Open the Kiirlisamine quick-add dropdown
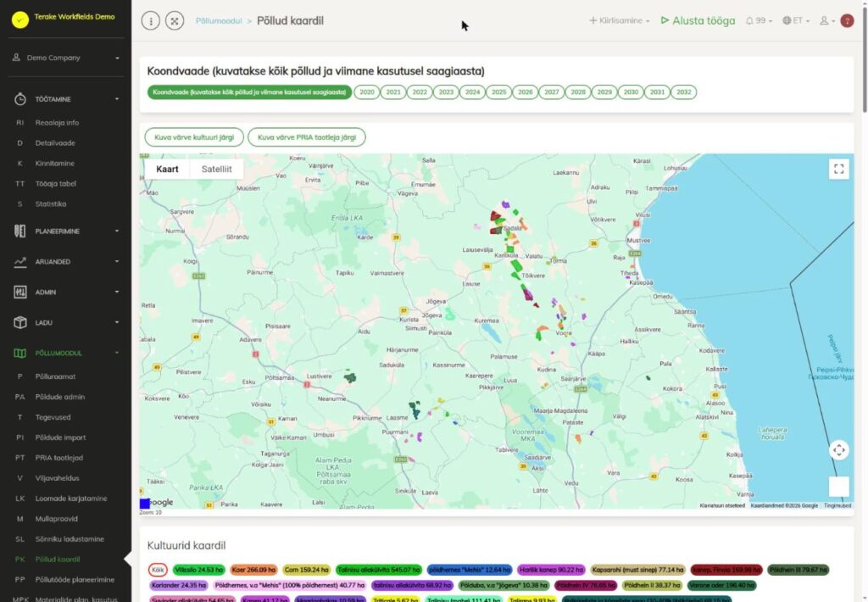 619,20
